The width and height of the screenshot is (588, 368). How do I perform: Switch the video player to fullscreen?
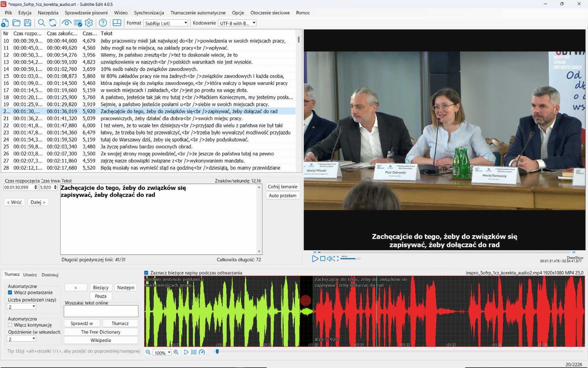(336, 259)
